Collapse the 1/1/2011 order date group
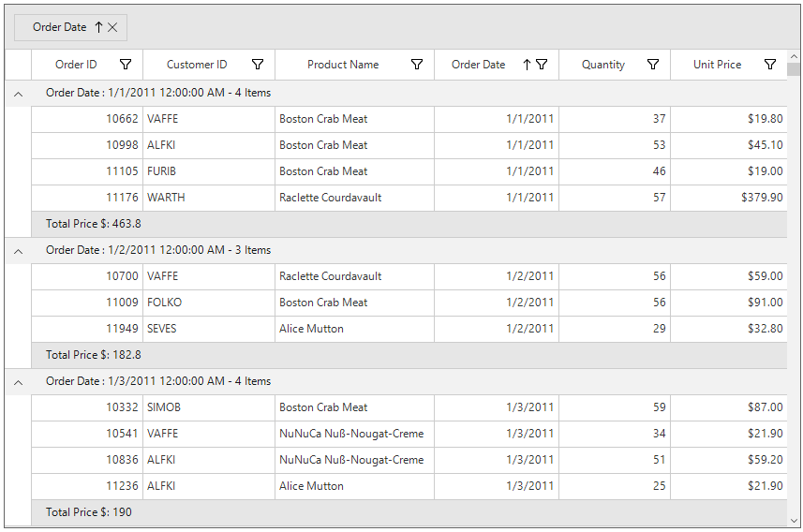Viewport: 803px width, 532px height. click(19, 94)
